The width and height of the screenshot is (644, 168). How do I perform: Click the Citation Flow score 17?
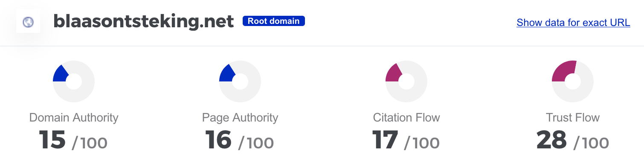385,140
